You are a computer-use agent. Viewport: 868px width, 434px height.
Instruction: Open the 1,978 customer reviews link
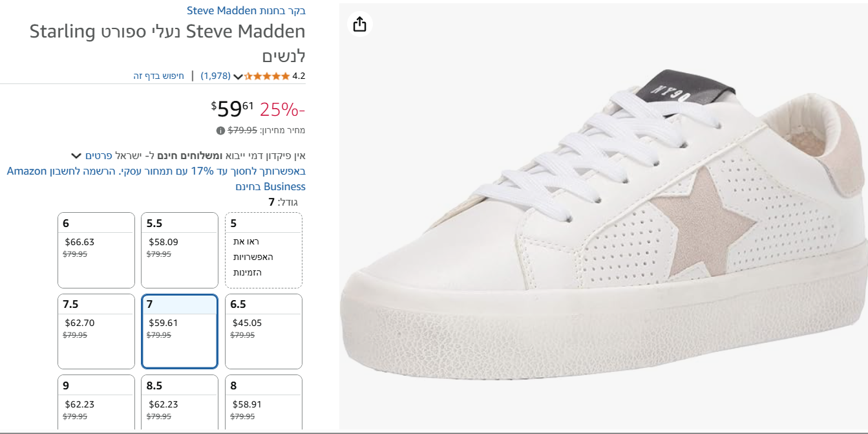[215, 76]
